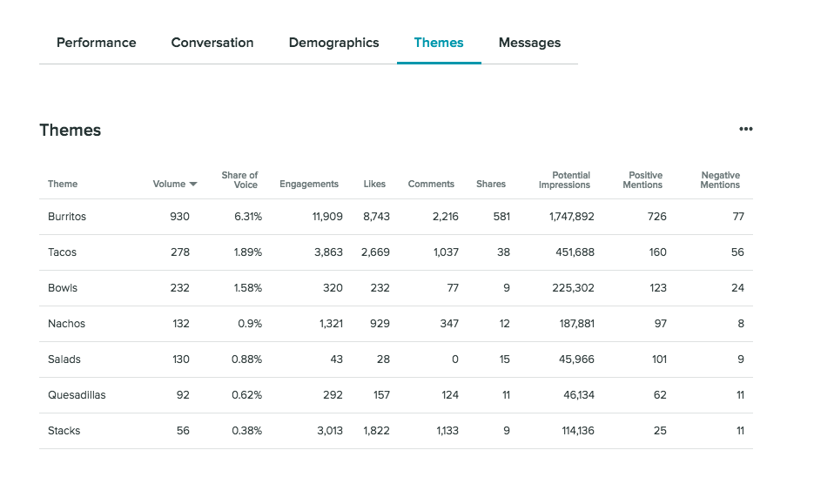Sort by Share of Voice column
This screenshot has height=504, width=814.
click(x=239, y=180)
